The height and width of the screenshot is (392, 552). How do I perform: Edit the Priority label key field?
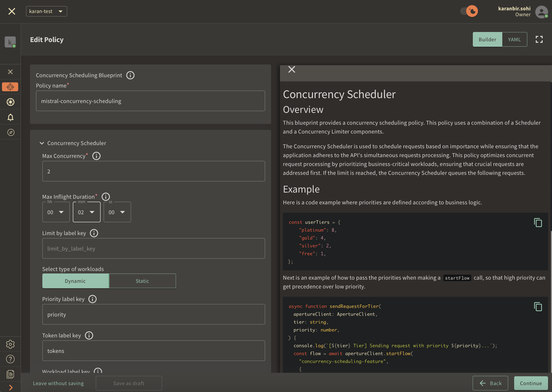point(154,314)
